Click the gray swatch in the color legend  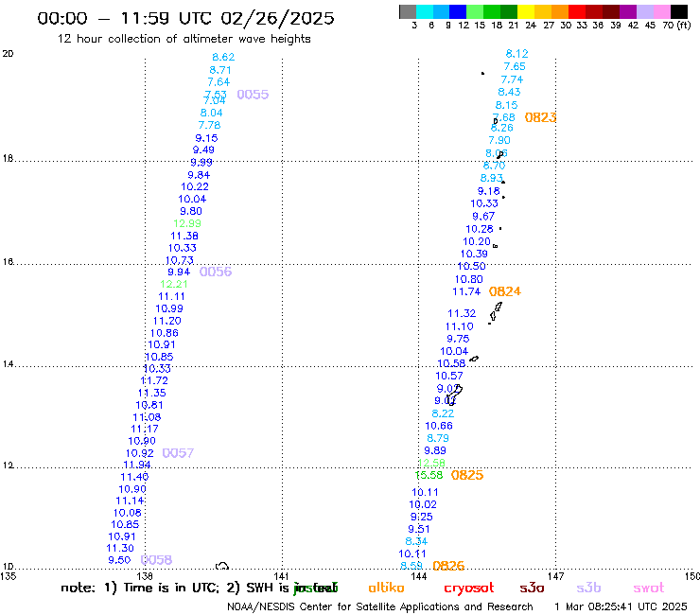[408, 11]
